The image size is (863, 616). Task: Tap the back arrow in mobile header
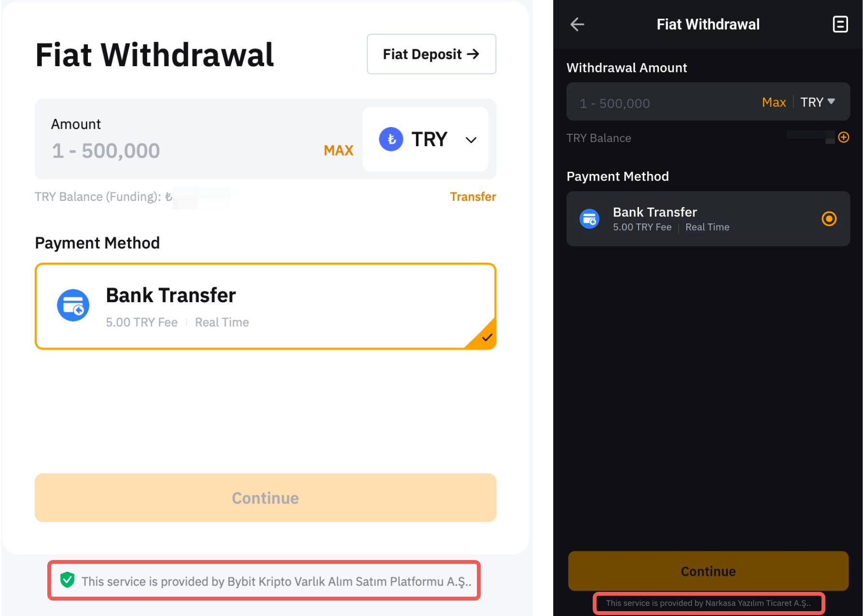(x=577, y=24)
